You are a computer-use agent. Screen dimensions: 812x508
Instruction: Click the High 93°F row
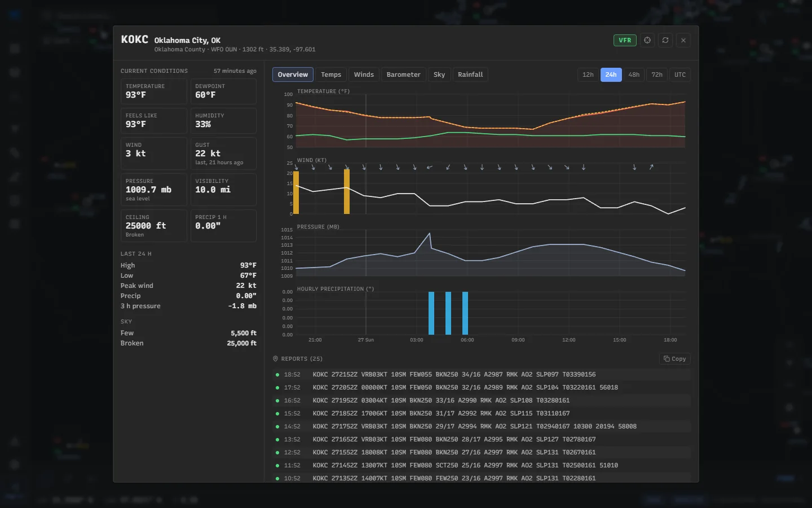click(x=188, y=265)
